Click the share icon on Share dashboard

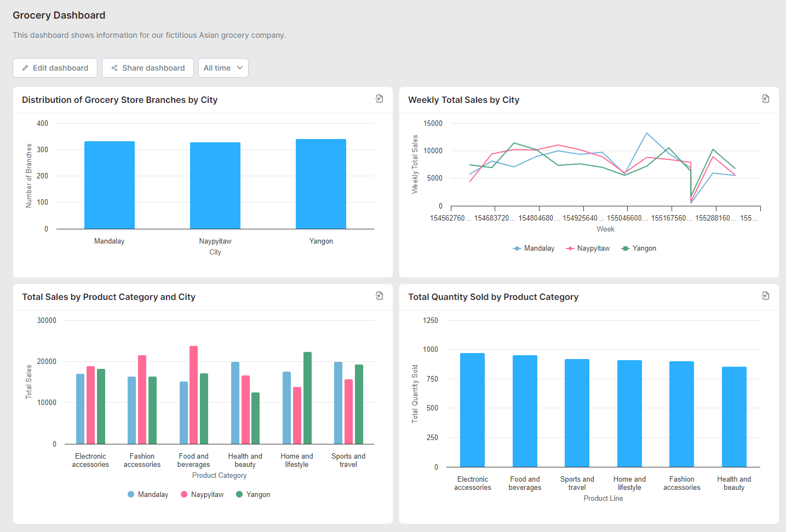114,67
